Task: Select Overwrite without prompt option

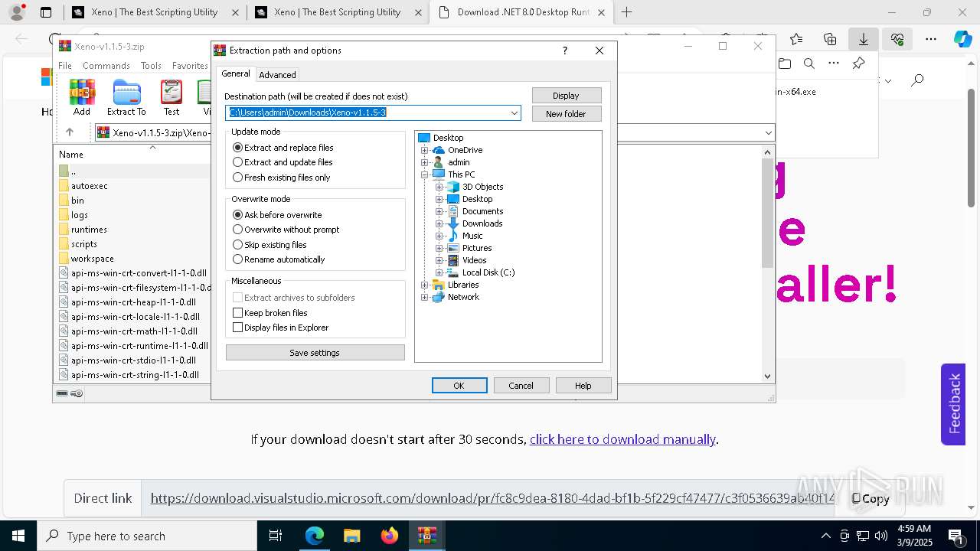Action: (286, 230)
